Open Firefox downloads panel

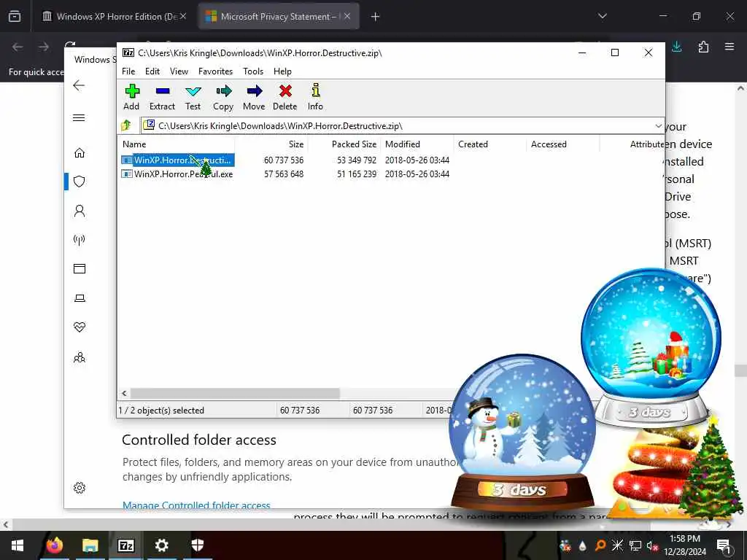pos(676,47)
